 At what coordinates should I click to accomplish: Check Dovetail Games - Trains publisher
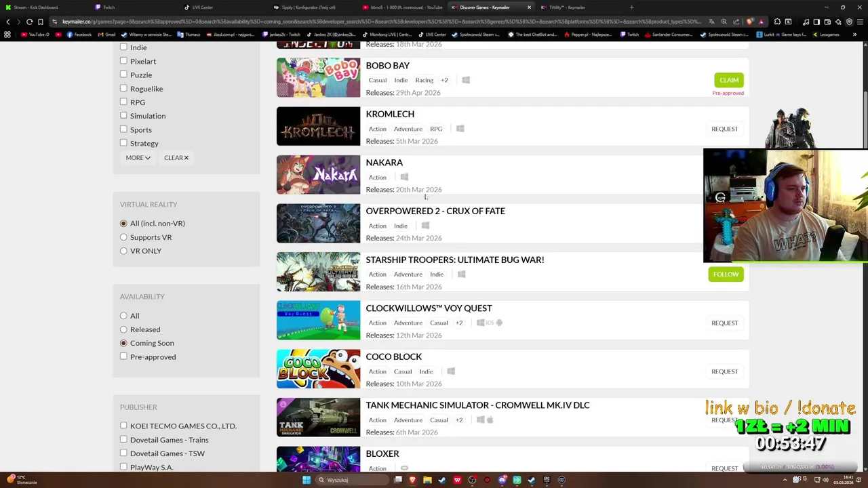[x=123, y=439]
